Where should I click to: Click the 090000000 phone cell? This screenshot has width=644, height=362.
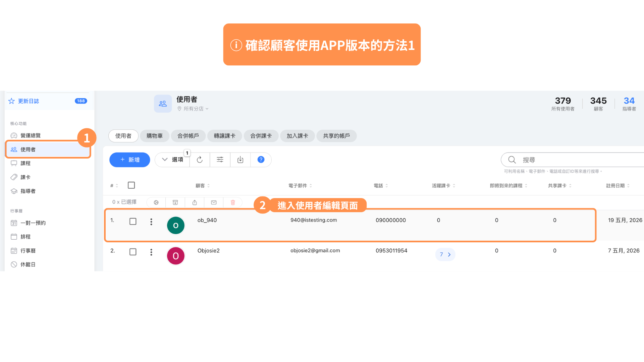tap(391, 220)
